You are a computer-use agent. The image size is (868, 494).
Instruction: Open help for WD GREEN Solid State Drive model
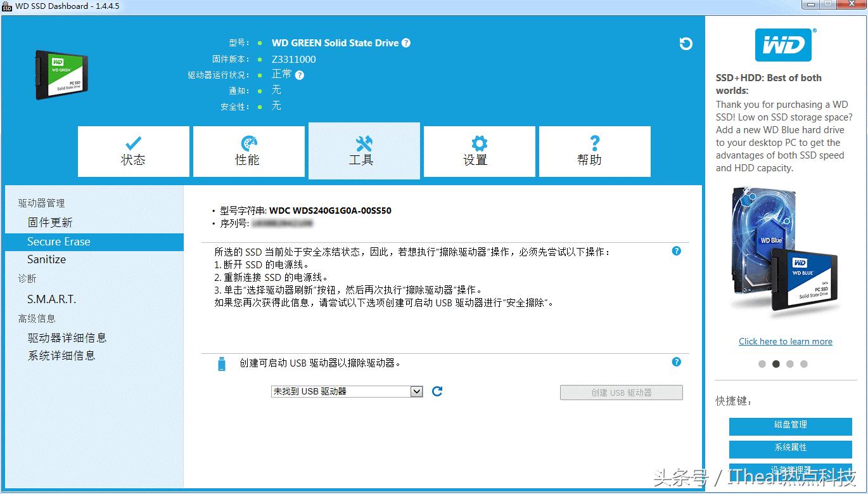point(407,43)
